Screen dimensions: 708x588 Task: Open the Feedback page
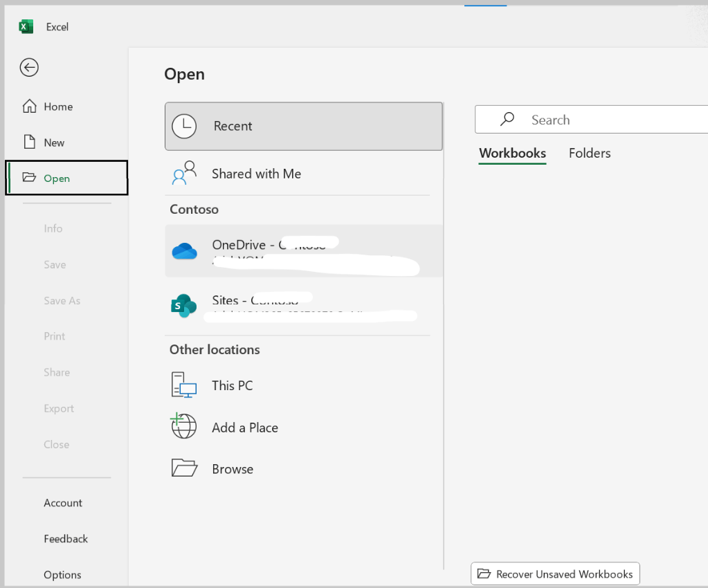point(66,539)
